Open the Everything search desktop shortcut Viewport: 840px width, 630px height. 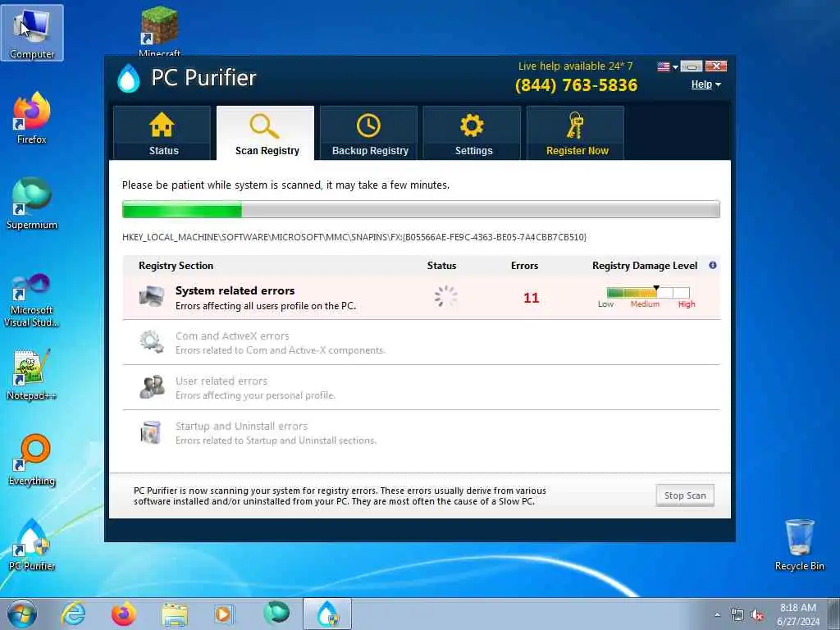[x=32, y=459]
